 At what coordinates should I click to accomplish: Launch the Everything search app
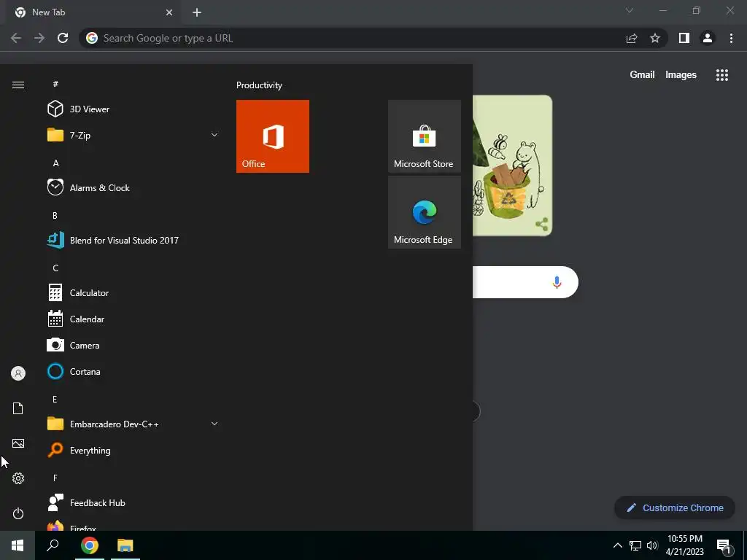click(133, 450)
